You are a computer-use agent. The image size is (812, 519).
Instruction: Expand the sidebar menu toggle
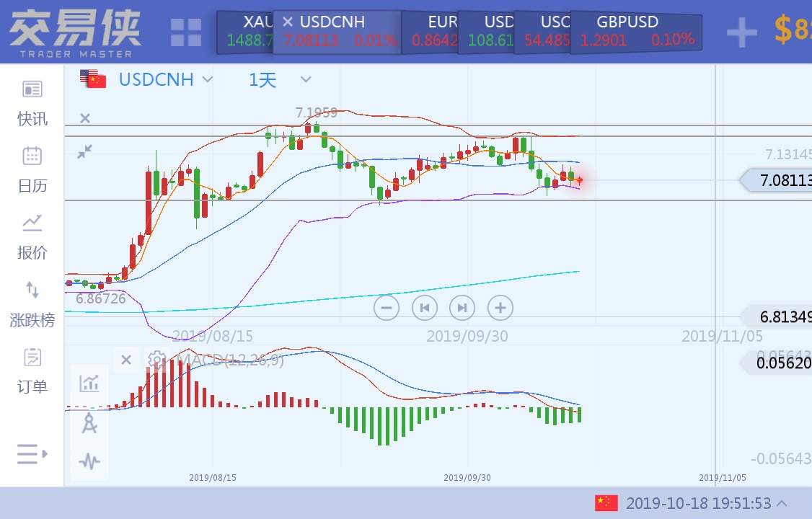(x=32, y=454)
